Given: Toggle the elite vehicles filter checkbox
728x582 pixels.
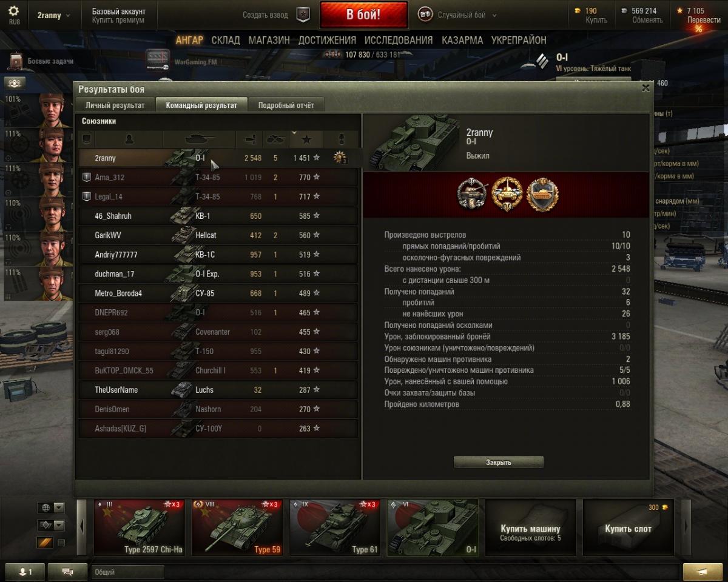Looking at the screenshot, I should pos(61,543).
